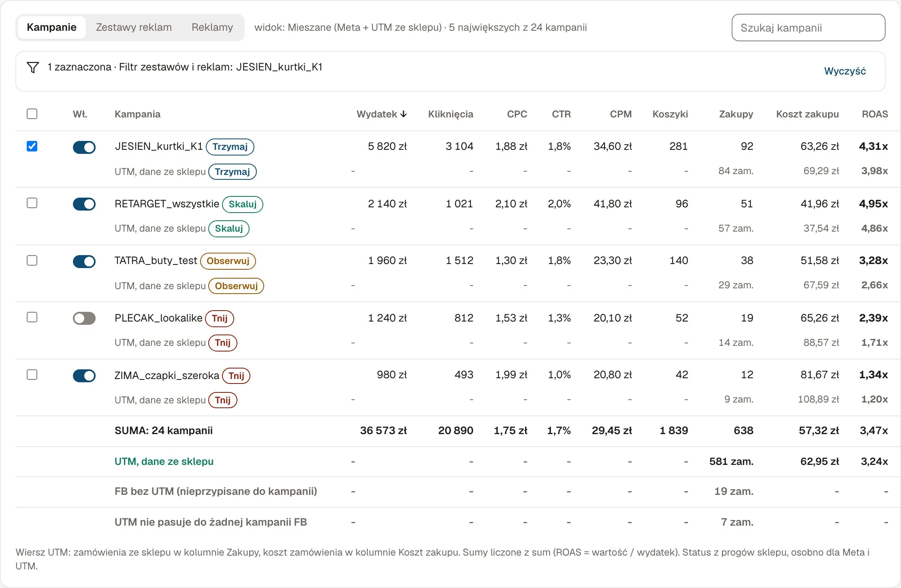Sort the table by ROAS column
This screenshot has height=588, width=901.
tap(875, 114)
